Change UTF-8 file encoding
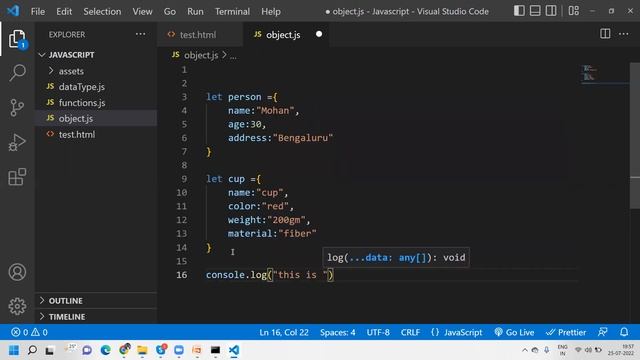This screenshot has height=360, width=640. click(378, 332)
